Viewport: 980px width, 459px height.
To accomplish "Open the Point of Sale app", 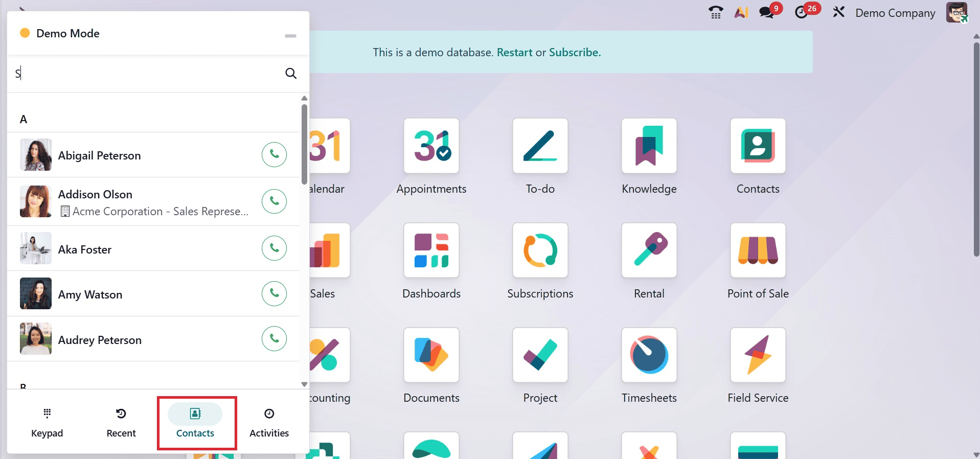I will (x=758, y=250).
